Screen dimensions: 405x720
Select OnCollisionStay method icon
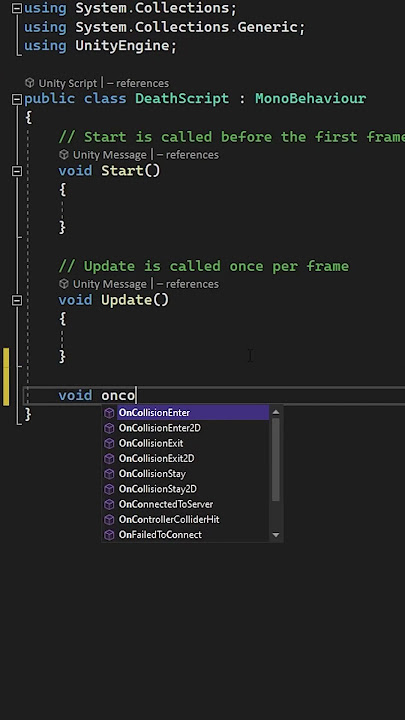pos(109,474)
